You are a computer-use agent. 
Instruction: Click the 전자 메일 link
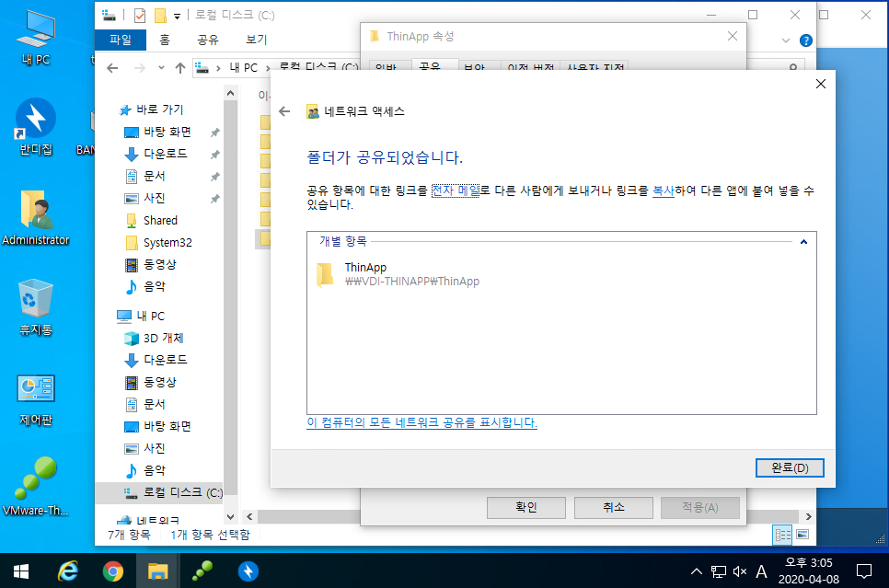pos(456,190)
